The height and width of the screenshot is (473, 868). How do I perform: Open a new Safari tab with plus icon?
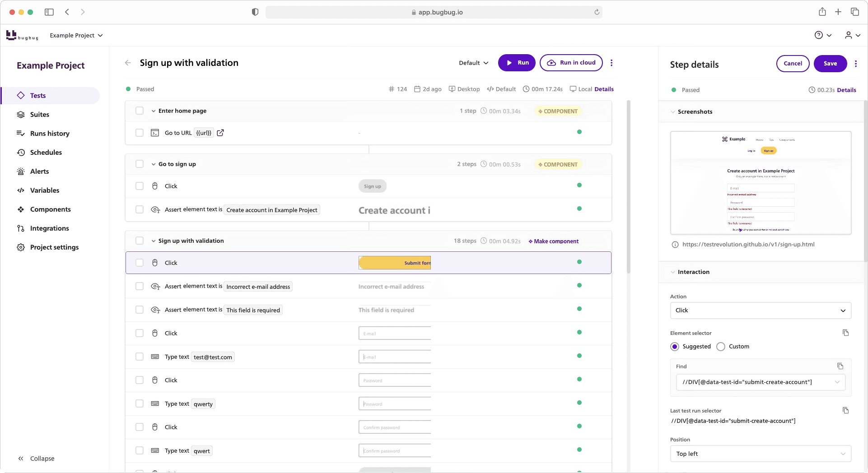pyautogui.click(x=838, y=12)
